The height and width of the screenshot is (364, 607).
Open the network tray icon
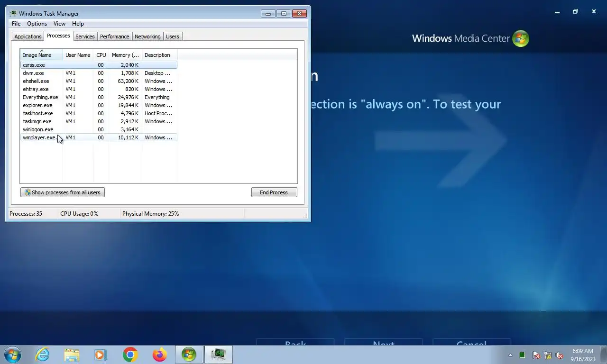tap(548, 355)
